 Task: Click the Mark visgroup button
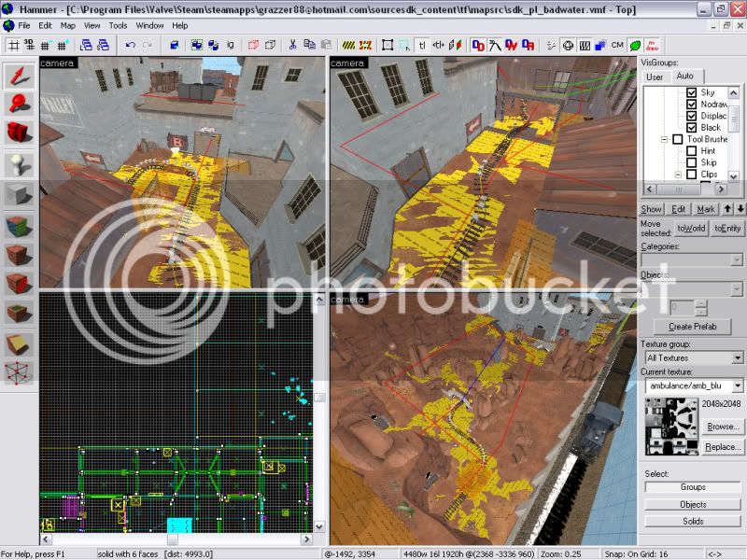(x=706, y=209)
